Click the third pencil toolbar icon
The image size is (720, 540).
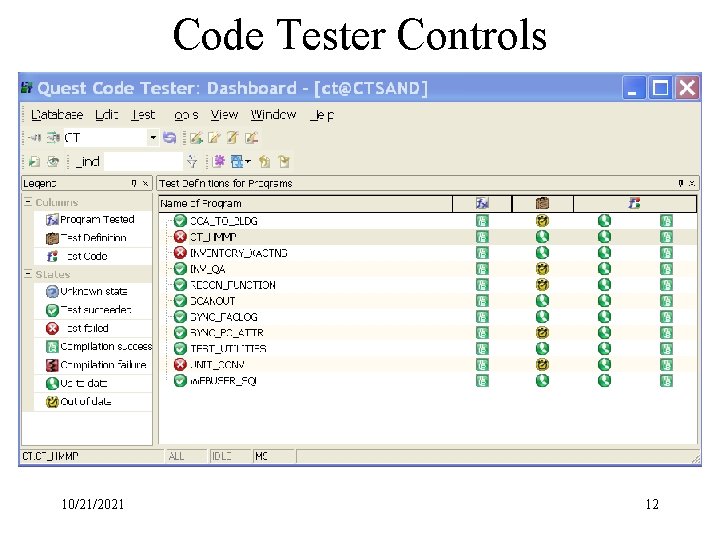(232, 137)
